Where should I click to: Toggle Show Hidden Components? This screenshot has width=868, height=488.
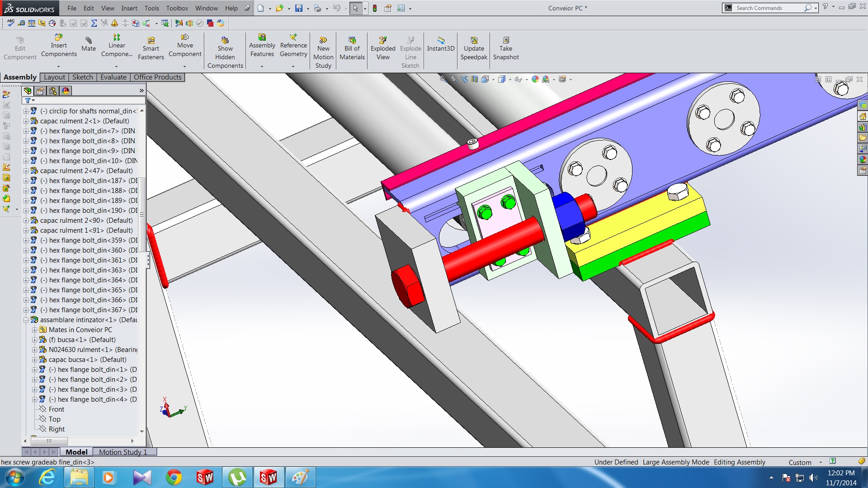point(225,40)
